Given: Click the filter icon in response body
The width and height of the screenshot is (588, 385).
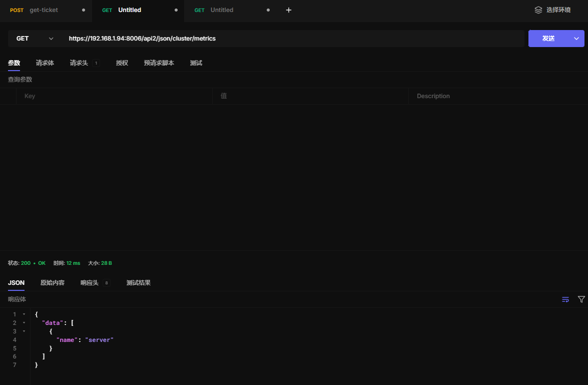Looking at the screenshot, I should point(581,299).
